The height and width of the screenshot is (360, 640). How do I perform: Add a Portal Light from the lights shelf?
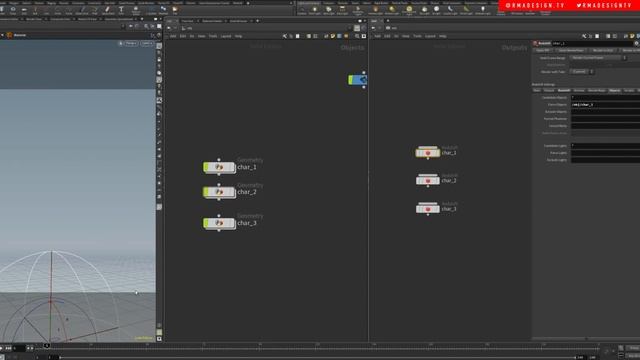pos(466,10)
